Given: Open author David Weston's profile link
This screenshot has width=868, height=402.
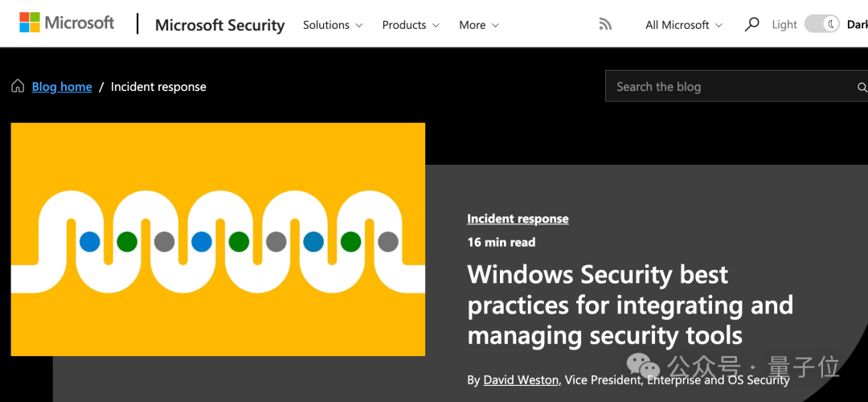Looking at the screenshot, I should click(521, 379).
